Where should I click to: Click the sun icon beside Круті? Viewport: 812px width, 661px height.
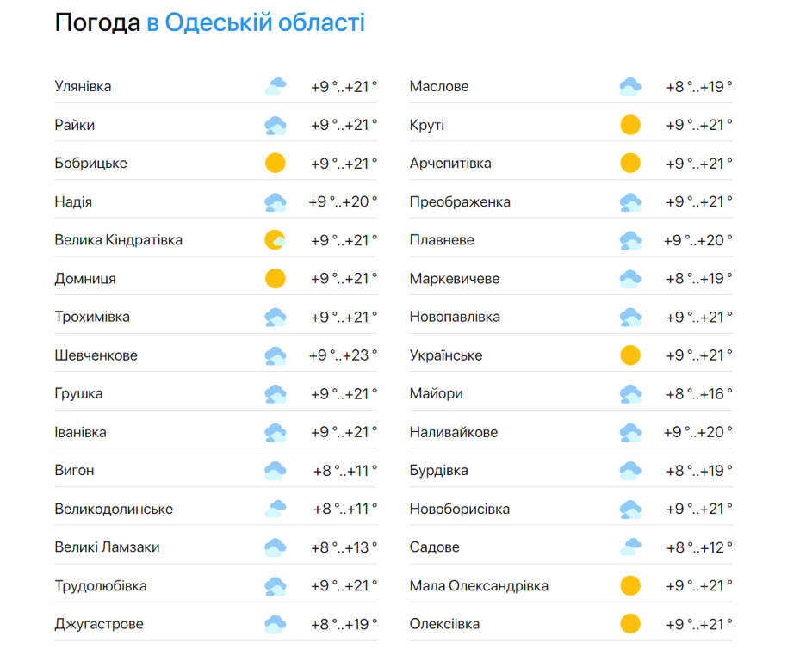(630, 126)
